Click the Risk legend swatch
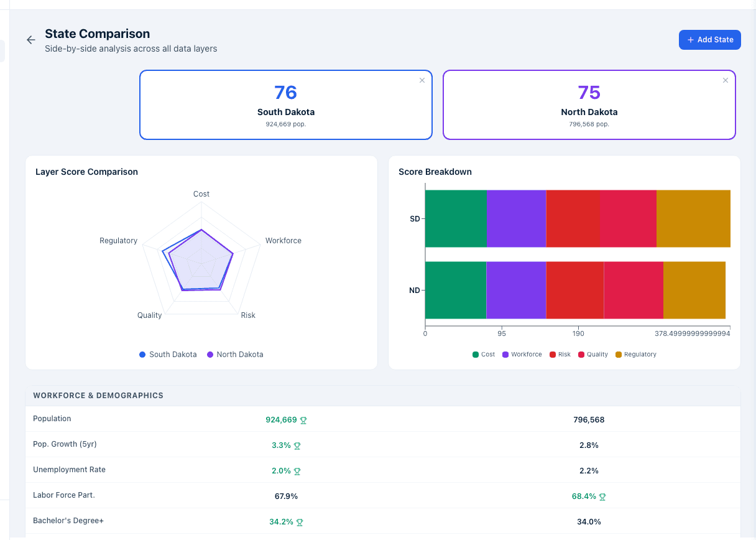This screenshot has height=540, width=756. click(x=553, y=355)
